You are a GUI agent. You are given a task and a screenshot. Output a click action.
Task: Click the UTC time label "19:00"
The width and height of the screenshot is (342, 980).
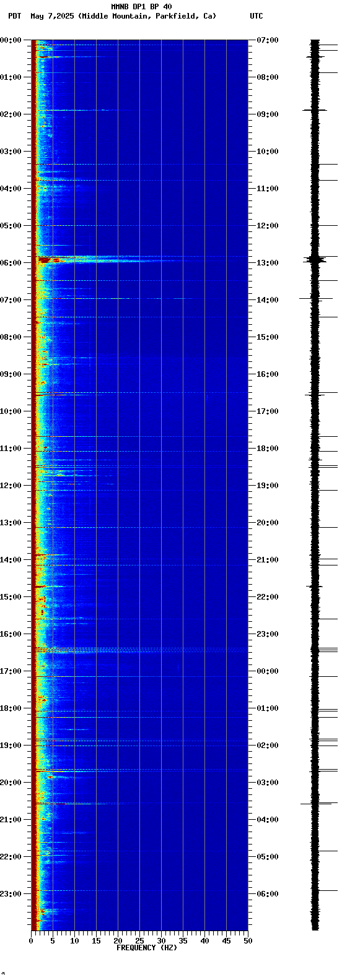(267, 486)
